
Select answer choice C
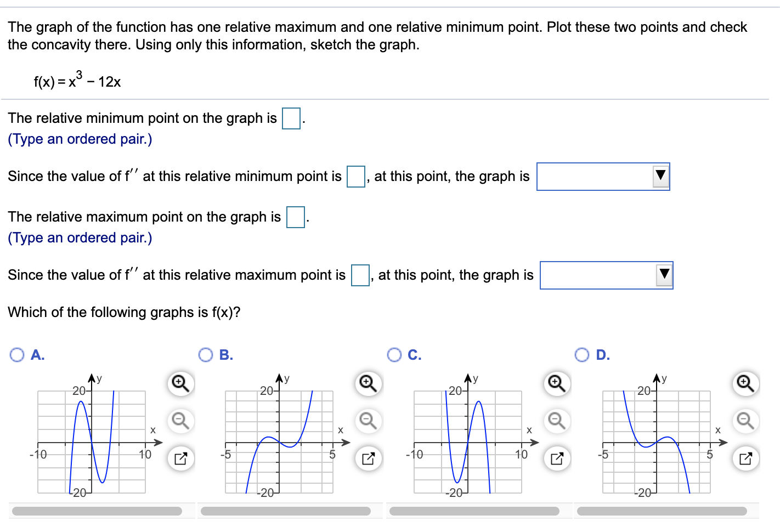(x=395, y=355)
